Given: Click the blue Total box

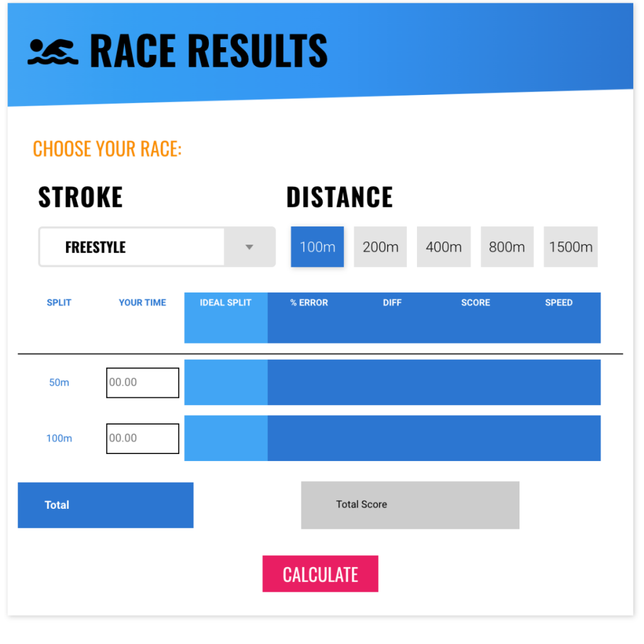Looking at the screenshot, I should click(x=106, y=505).
